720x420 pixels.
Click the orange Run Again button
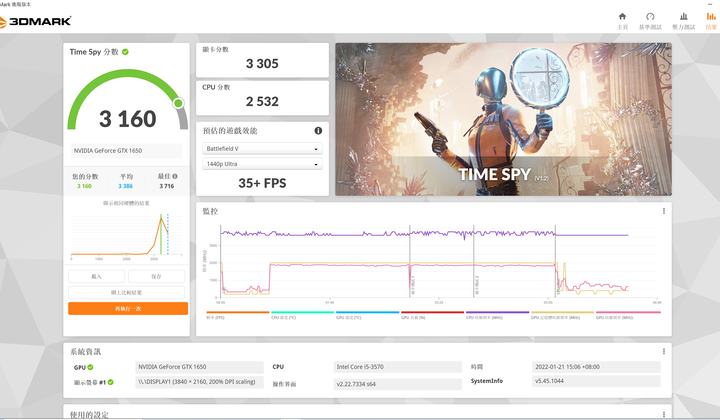tap(128, 308)
